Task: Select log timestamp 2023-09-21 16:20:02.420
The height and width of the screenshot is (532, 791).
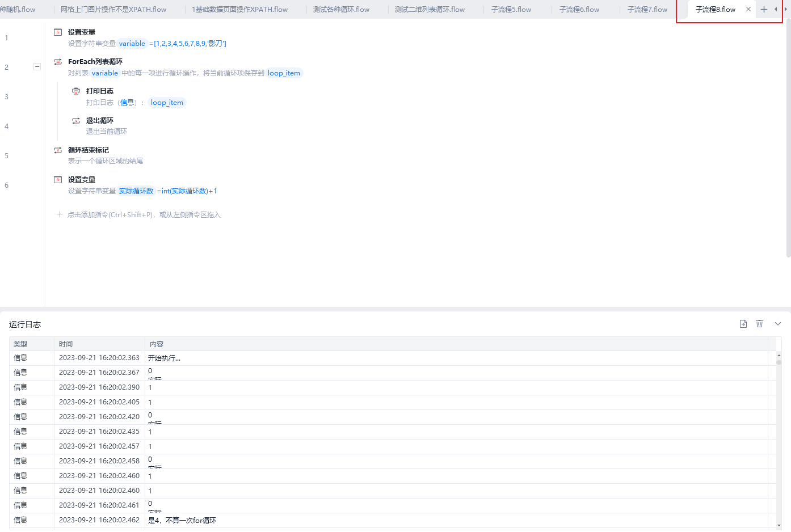Action: pos(99,417)
